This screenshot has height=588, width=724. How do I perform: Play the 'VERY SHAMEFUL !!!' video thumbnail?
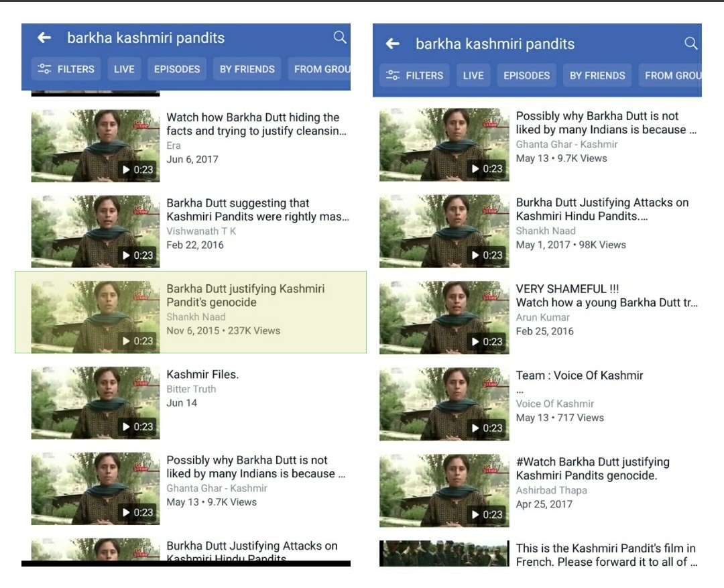(444, 318)
